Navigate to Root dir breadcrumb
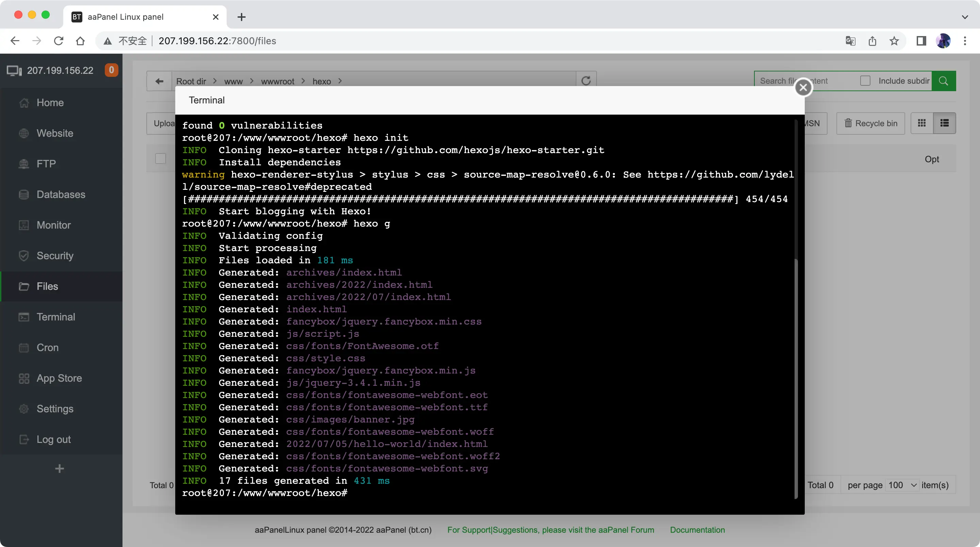980x547 pixels. click(191, 81)
